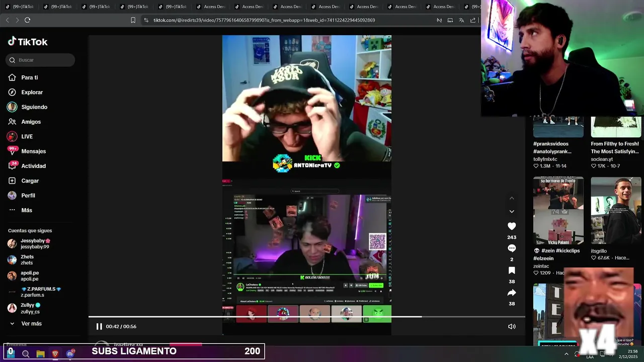Open site info icon before the URL
The width and height of the screenshot is (644, 362).
(x=146, y=20)
